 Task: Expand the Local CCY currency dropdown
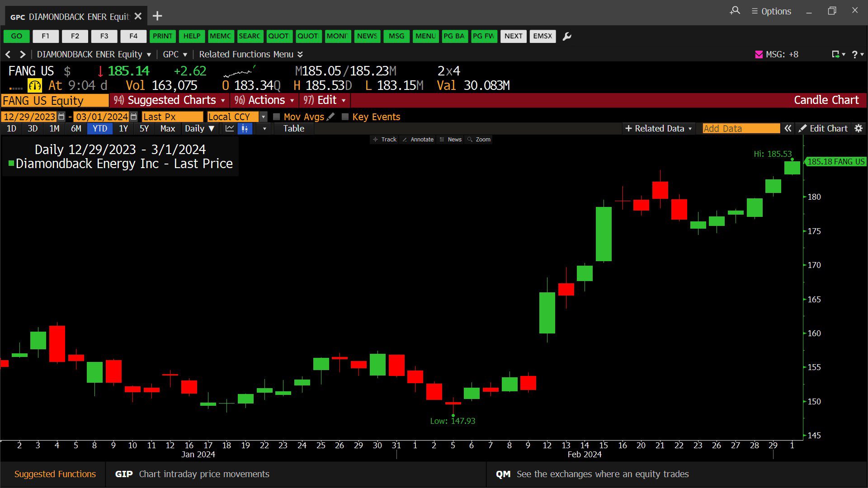(x=263, y=117)
